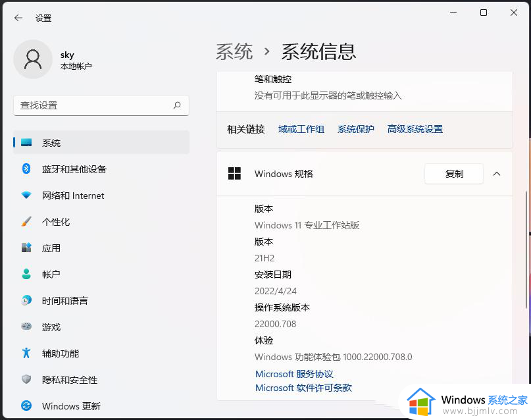Click the right-side vertical scrollbar
This screenshot has width=531, height=420.
[526, 249]
